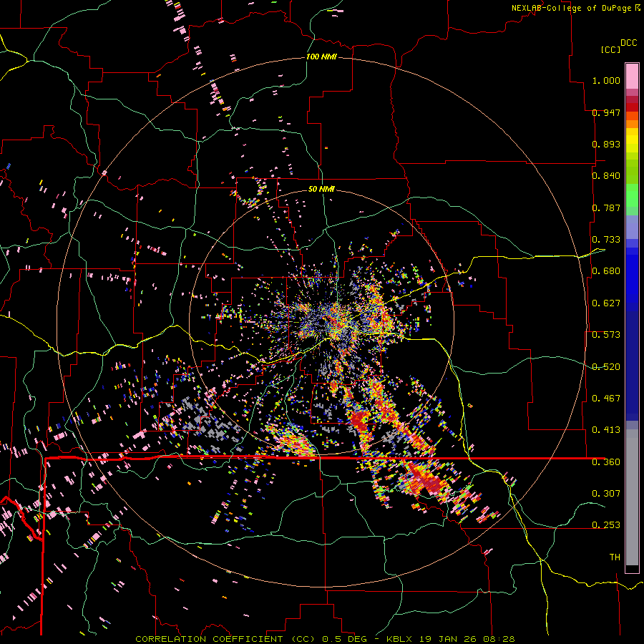This screenshot has height=644, width=644.
Task: Pick the pink segment atop the color bar
Action: pos(632,76)
